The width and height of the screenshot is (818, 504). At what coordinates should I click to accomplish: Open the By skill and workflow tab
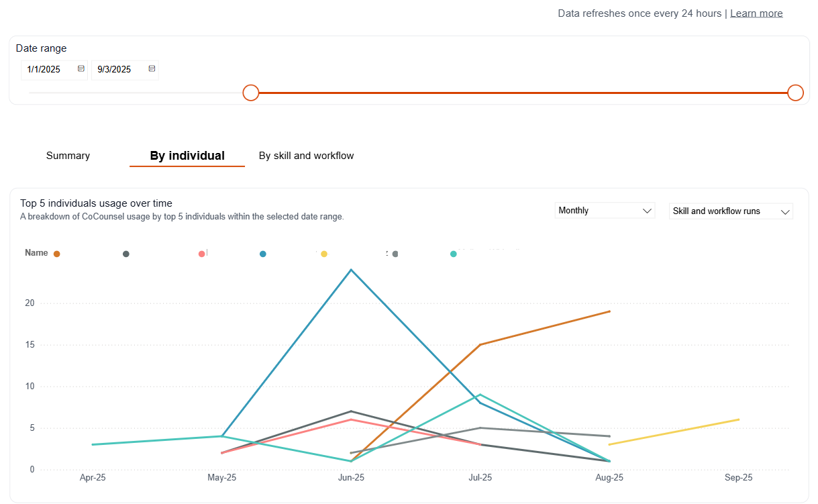coord(306,156)
